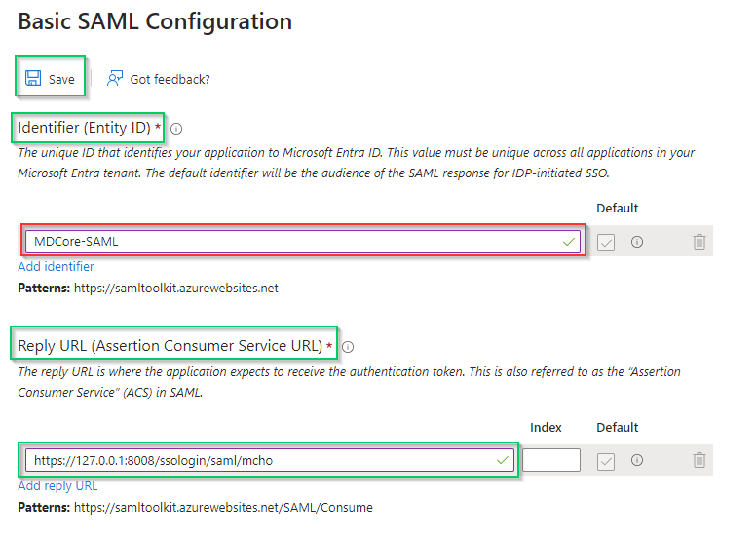This screenshot has height=539, width=756.
Task: Click the Got feedback person icon
Action: 116,78
